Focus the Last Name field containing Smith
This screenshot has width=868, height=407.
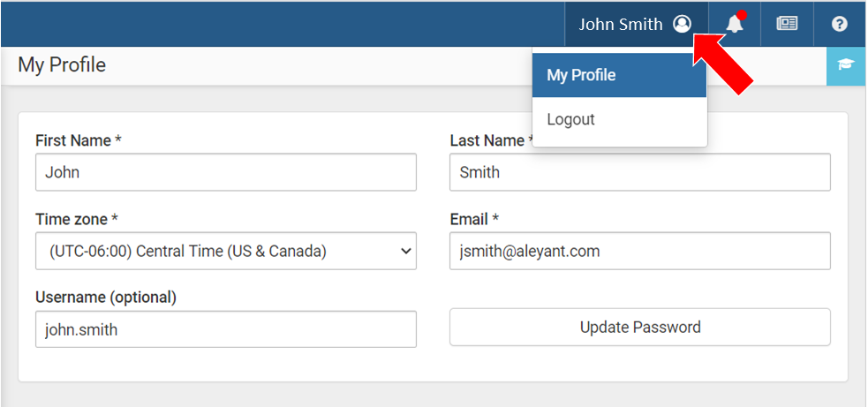pos(640,172)
